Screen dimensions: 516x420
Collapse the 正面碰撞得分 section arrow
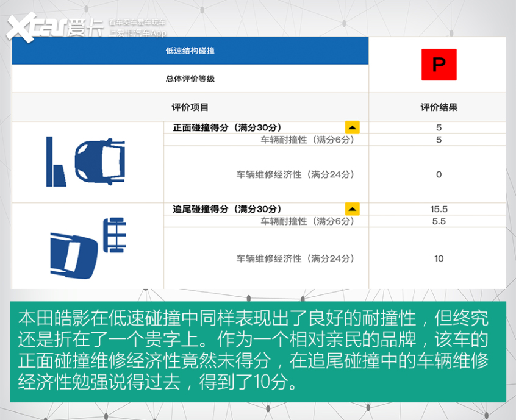(353, 127)
